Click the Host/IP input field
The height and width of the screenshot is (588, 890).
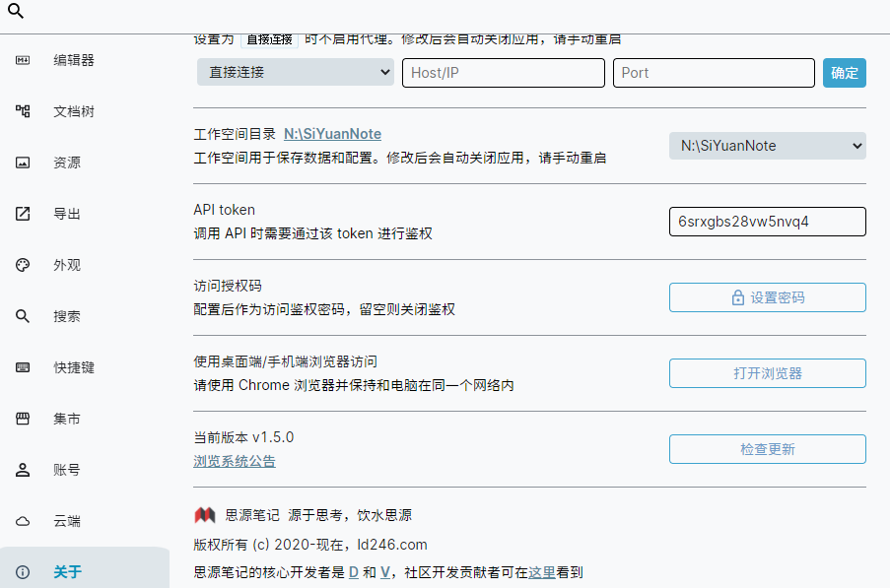503,73
